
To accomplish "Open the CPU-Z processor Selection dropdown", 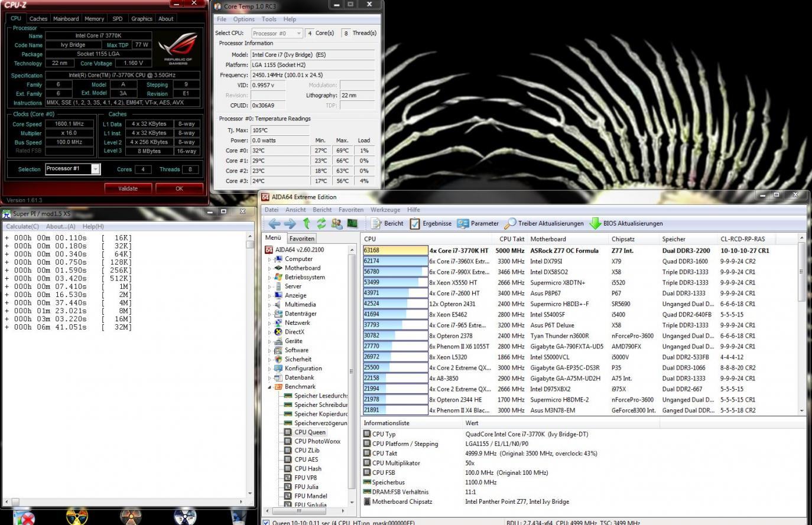I will click(x=95, y=169).
